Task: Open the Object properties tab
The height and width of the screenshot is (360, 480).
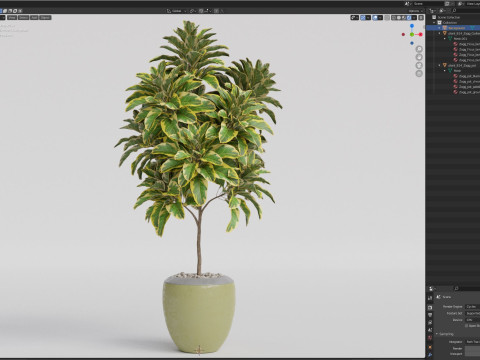Action: [x=430, y=347]
